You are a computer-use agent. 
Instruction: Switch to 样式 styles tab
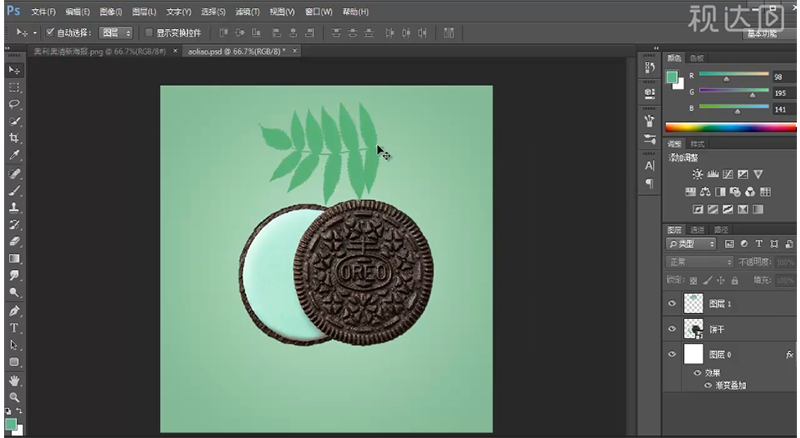697,144
